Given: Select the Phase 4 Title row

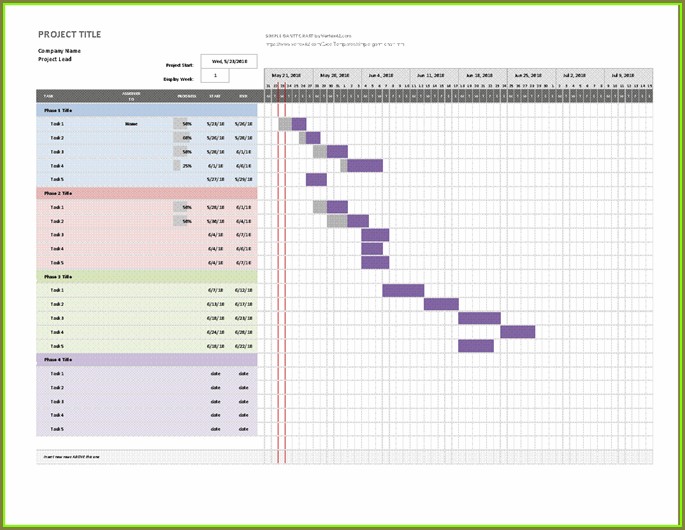Looking at the screenshot, I should pyautogui.click(x=147, y=360).
